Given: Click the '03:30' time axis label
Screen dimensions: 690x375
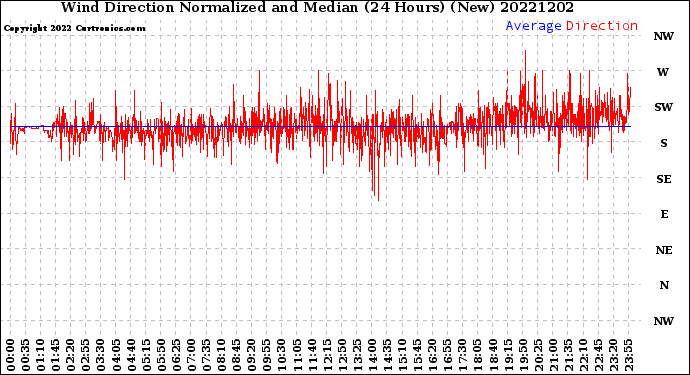Looking at the screenshot, I should click(101, 355).
